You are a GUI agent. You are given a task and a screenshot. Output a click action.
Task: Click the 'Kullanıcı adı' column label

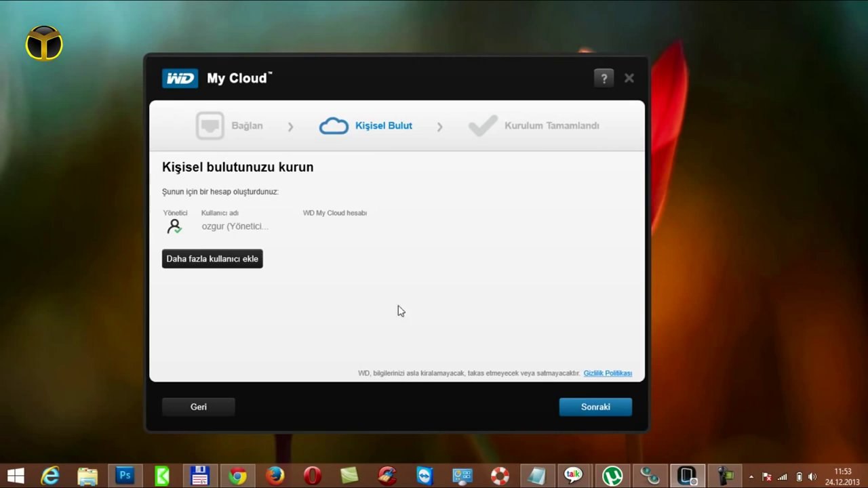[x=220, y=213]
